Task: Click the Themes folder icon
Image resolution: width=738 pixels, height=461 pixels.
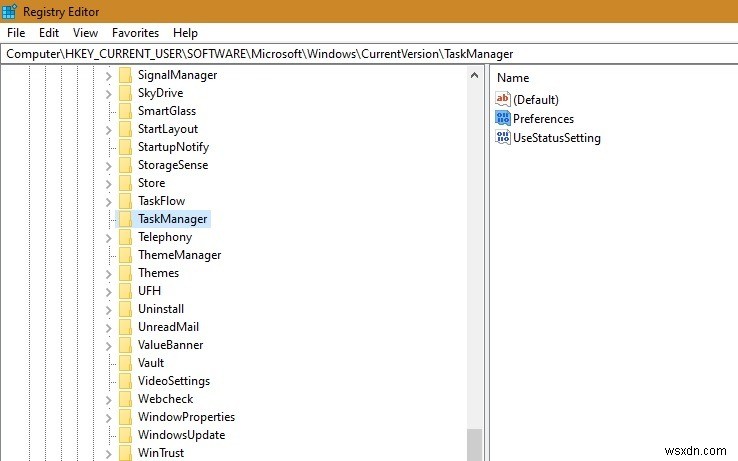Action: (125, 273)
